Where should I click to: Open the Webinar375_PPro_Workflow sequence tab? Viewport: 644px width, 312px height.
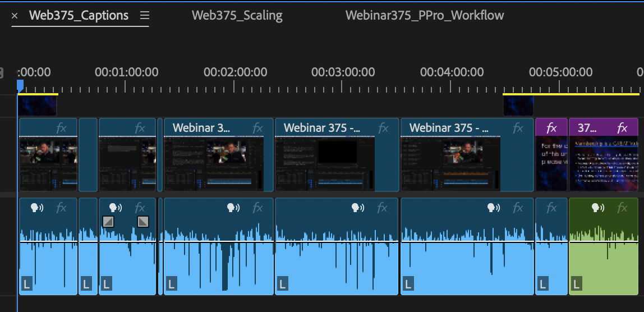(424, 15)
